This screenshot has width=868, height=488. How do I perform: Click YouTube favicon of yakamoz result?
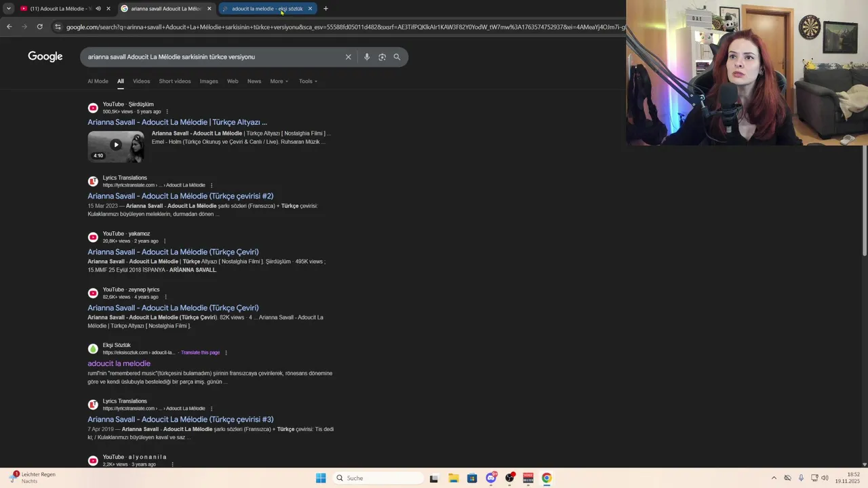93,237
